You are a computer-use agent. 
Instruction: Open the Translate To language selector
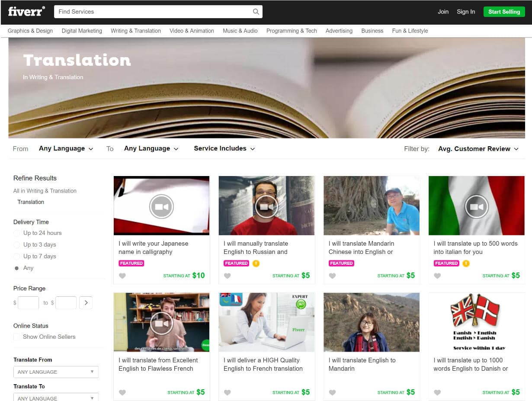point(56,397)
